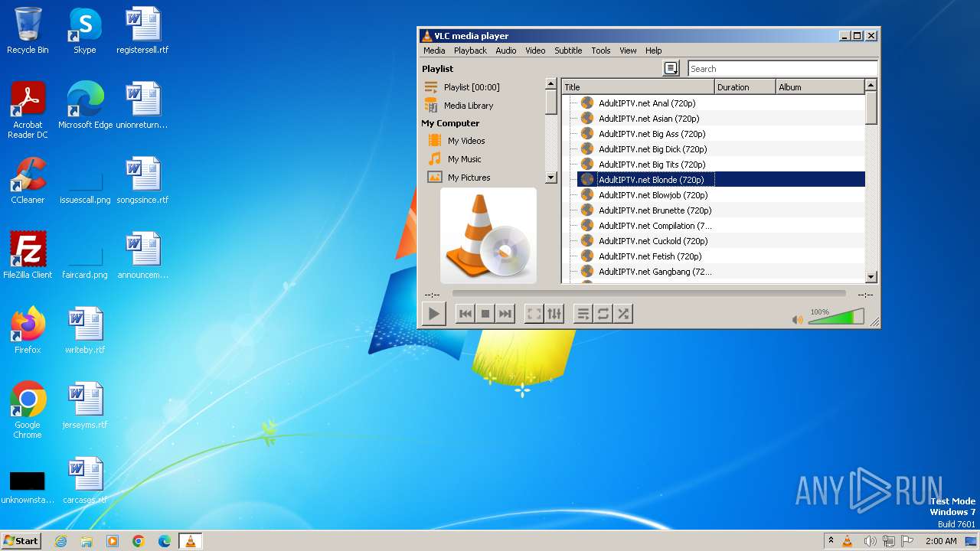The image size is (980, 551).
Task: Open the Windows Start menu
Action: pos(21,540)
